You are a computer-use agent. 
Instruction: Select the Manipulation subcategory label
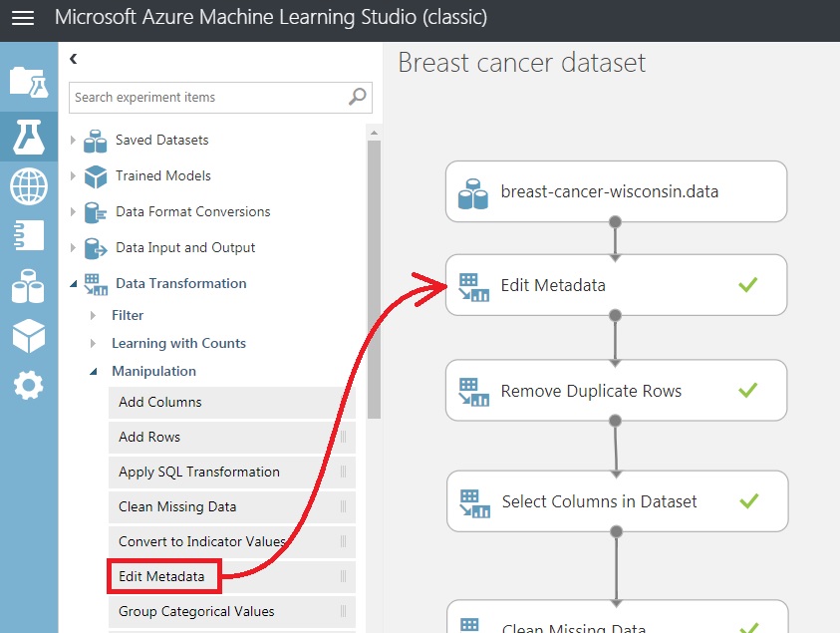153,371
